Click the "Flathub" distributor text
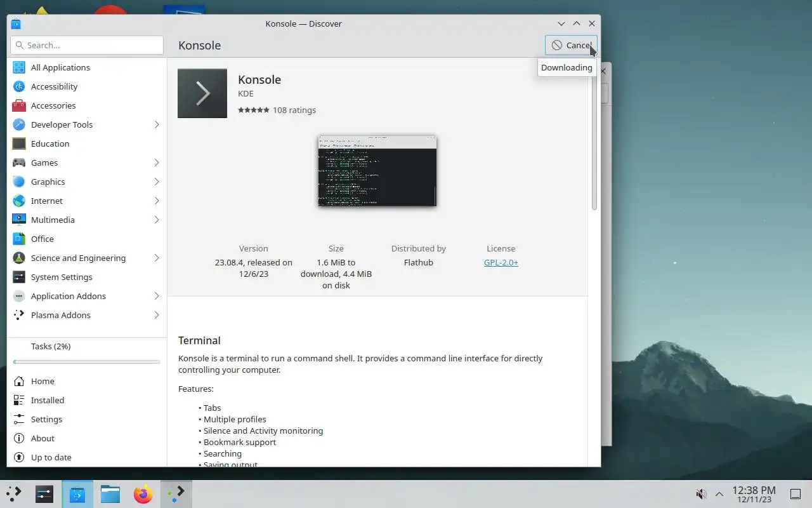812x508 pixels. tap(419, 262)
